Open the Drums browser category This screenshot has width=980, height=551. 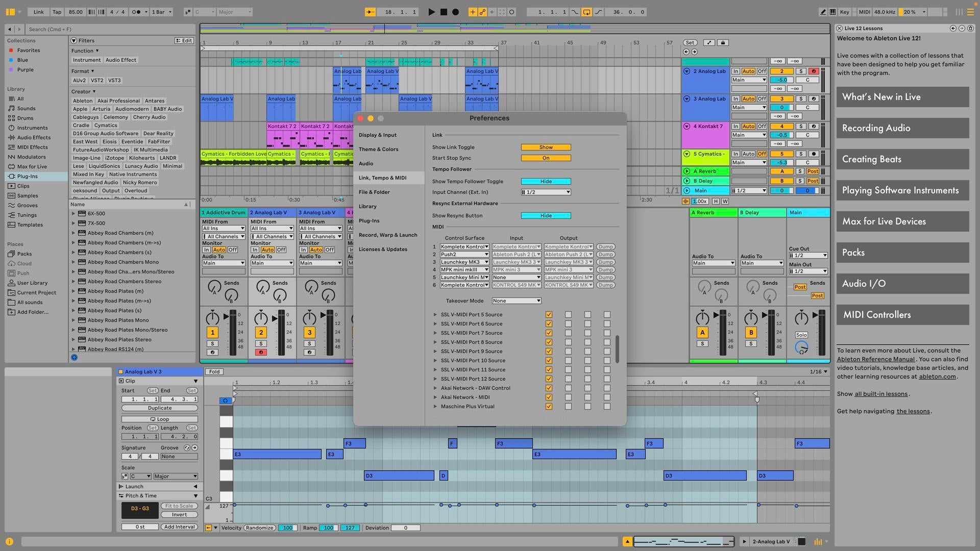[x=23, y=118]
